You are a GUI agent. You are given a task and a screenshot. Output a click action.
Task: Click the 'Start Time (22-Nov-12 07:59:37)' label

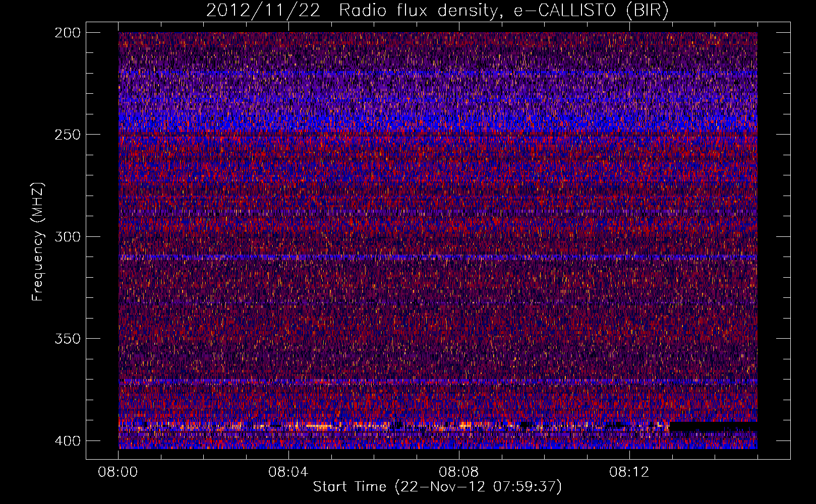(x=437, y=487)
